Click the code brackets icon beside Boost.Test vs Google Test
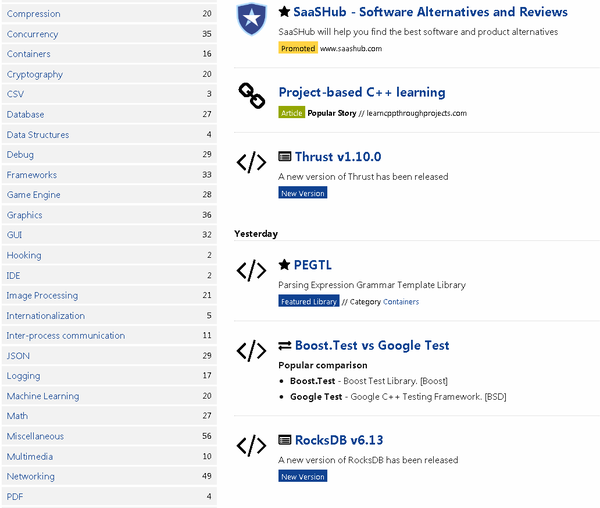Viewport: 600px width, 508px height. click(251, 351)
